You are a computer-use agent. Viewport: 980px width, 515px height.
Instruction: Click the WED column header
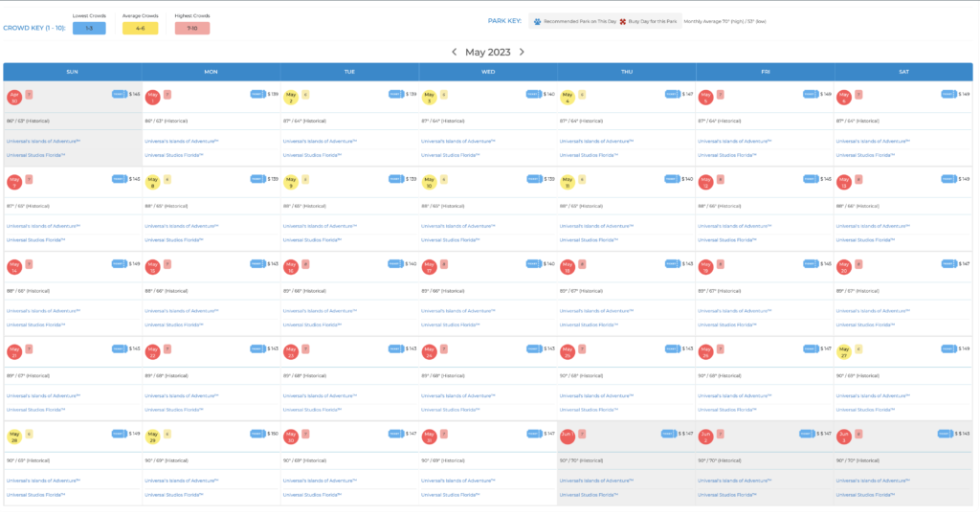click(488, 72)
